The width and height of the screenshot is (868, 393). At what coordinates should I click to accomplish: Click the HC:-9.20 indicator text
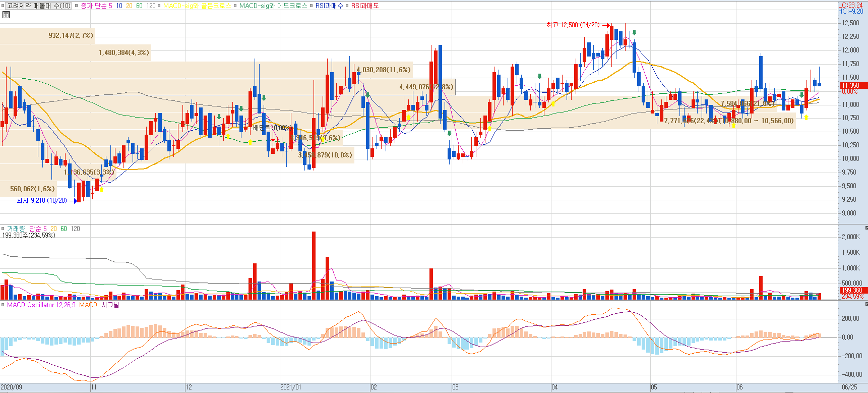(x=850, y=11)
